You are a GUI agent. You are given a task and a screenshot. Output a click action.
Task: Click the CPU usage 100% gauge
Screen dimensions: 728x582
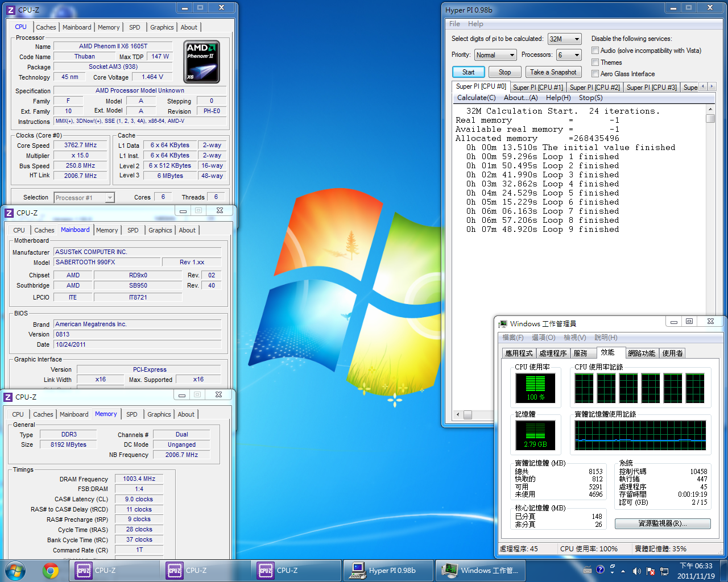click(535, 388)
